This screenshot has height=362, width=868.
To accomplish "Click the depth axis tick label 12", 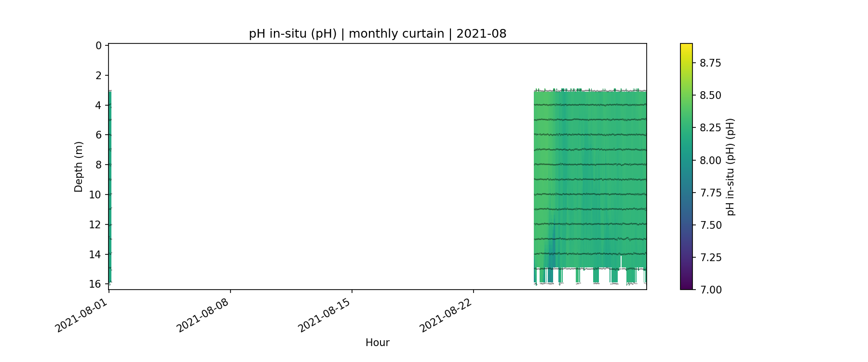I will (95, 224).
